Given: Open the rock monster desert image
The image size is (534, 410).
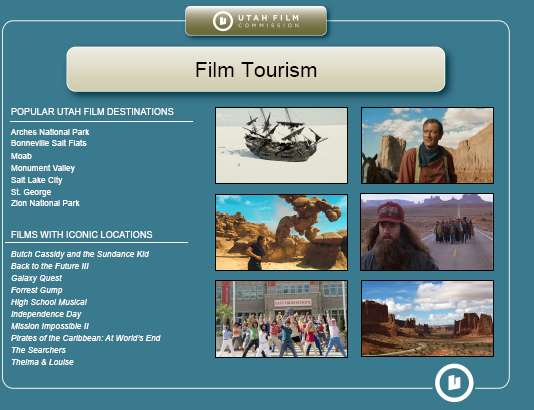Looking at the screenshot, I should click(281, 233).
